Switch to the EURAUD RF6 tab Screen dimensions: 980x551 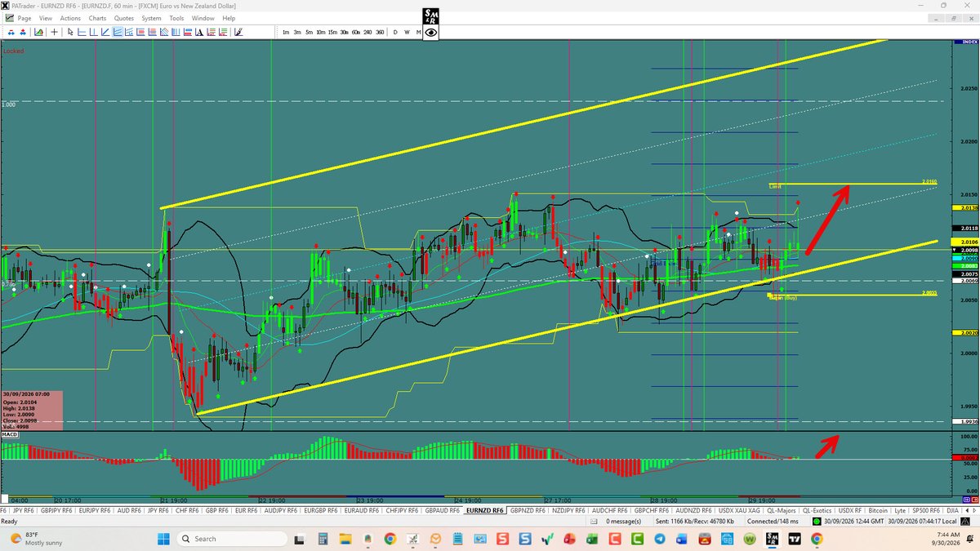pos(362,510)
